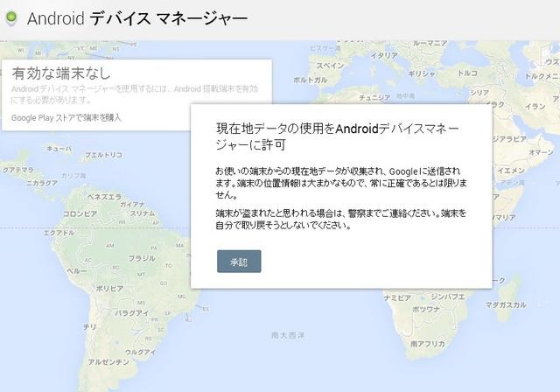Image resolution: width=560 pixels, height=392 pixels.
Task: Click アルゼンチン label on the map
Action: pyautogui.click(x=109, y=361)
